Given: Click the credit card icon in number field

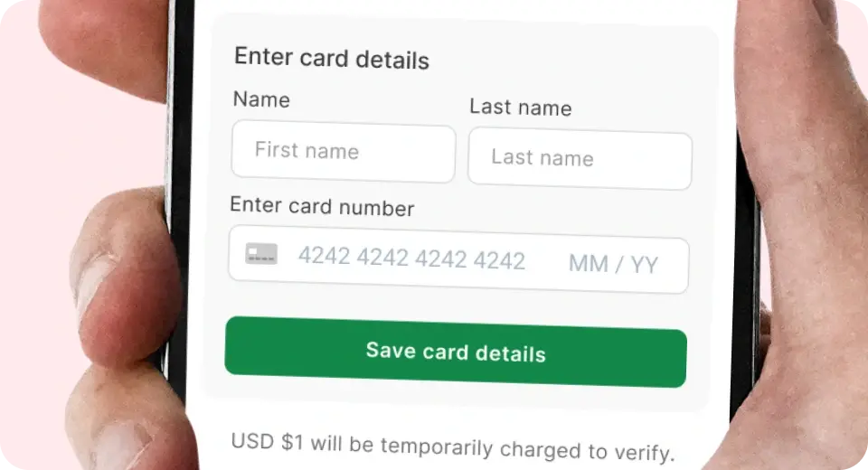Looking at the screenshot, I should (261, 254).
